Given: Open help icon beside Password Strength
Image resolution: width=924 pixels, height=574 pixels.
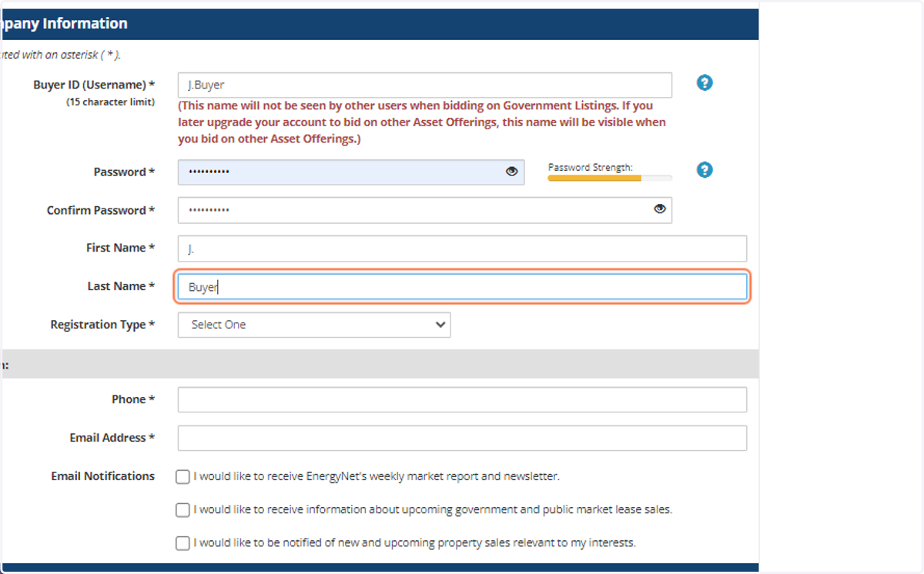Looking at the screenshot, I should pos(705,170).
